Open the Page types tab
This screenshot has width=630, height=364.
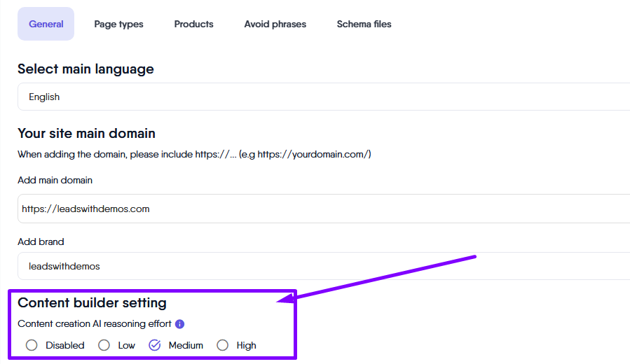(x=118, y=24)
